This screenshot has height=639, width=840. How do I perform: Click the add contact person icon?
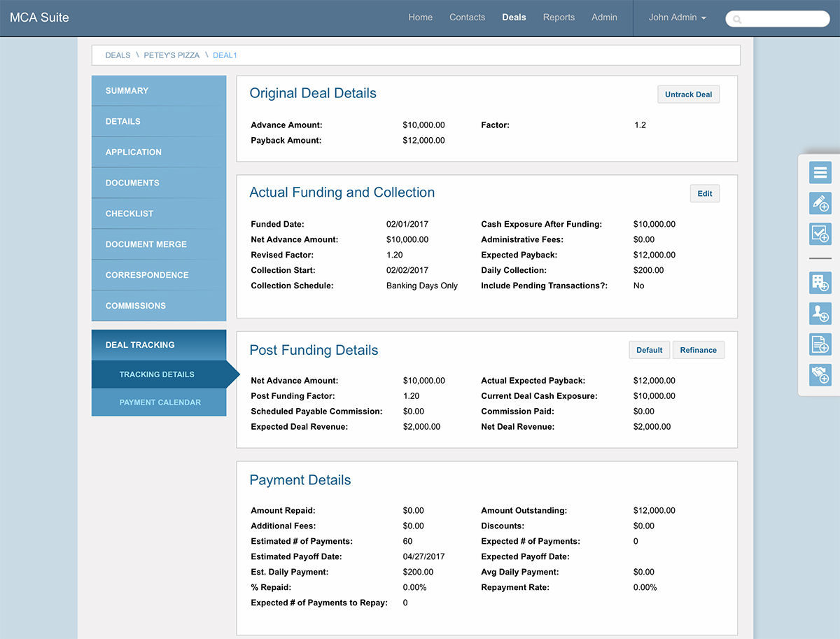[x=820, y=314]
